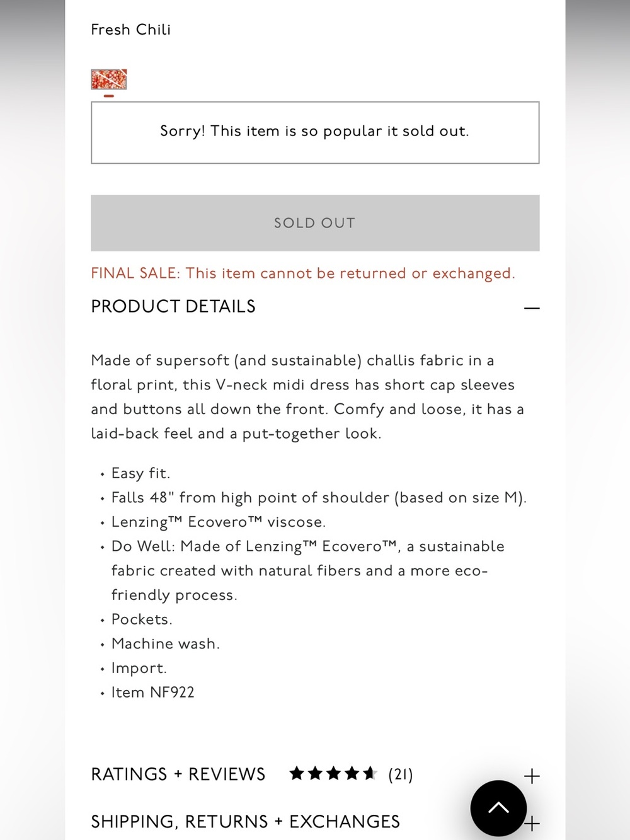Click the product description paragraph
Screen dimensions: 630x840
308,397
